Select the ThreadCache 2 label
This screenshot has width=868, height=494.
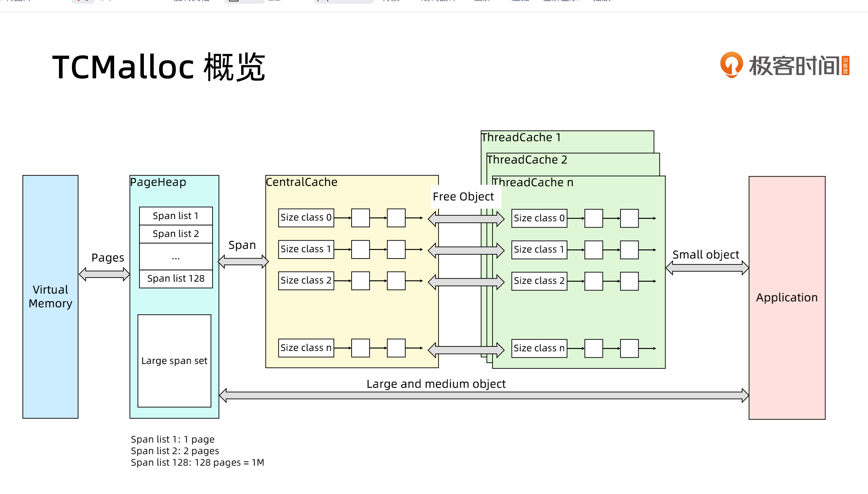(527, 160)
